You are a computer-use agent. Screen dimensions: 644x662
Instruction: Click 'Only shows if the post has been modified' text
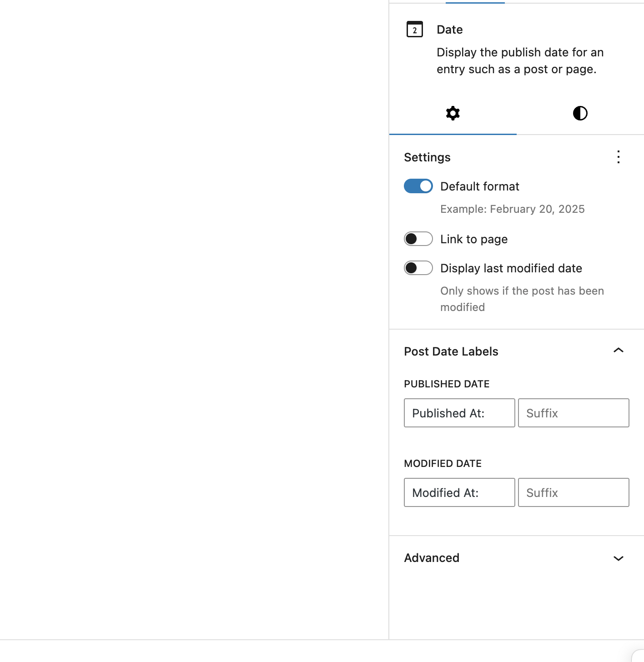(522, 299)
